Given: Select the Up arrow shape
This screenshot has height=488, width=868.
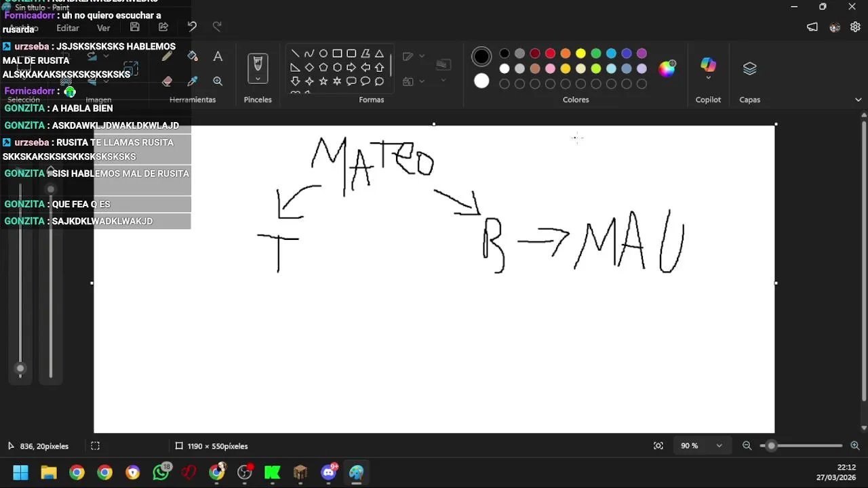Looking at the screenshot, I should pyautogui.click(x=379, y=68).
